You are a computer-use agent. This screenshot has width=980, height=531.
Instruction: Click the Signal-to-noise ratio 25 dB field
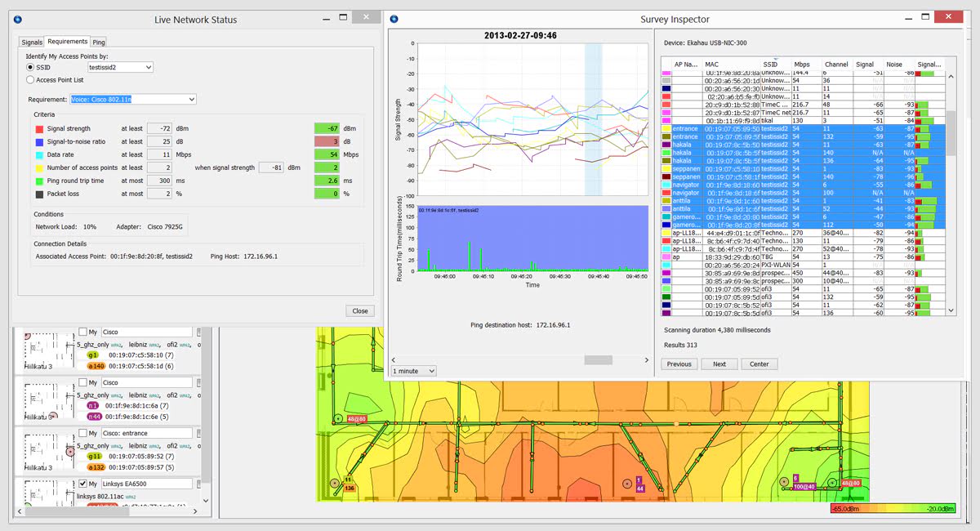click(x=159, y=142)
